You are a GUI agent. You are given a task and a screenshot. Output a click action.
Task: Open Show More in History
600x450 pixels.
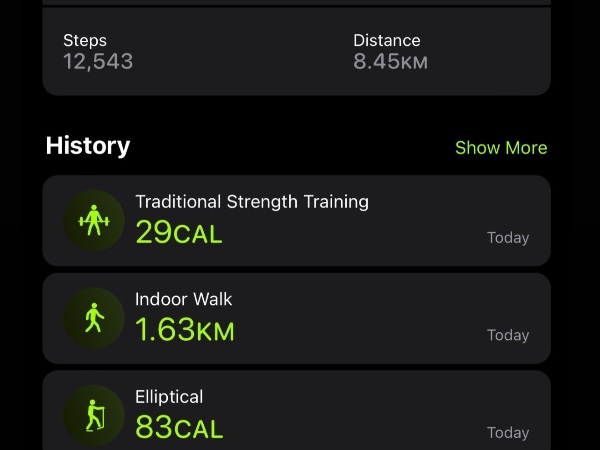point(500,148)
